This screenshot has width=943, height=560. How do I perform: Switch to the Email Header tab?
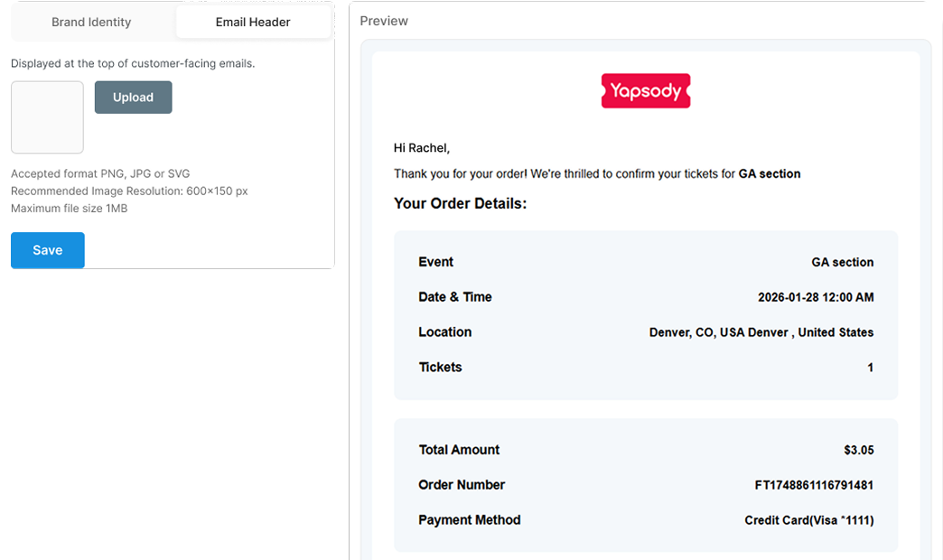(253, 21)
